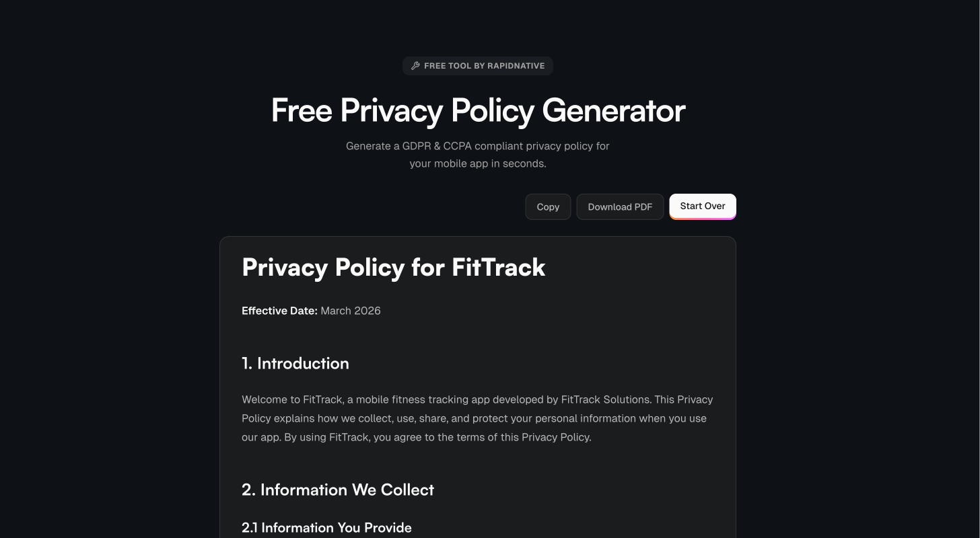Viewport: 980px width, 538px height.
Task: Click Download PDF to save the policy
Action: coord(620,206)
